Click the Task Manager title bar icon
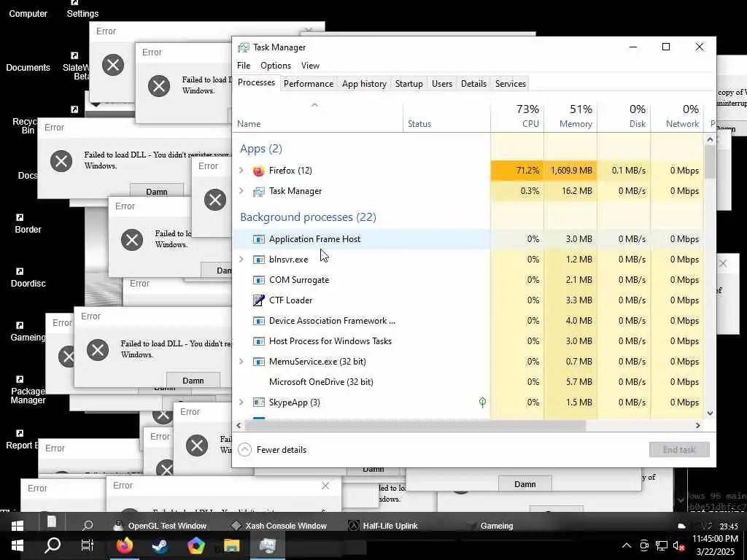Image resolution: width=747 pixels, height=560 pixels. coord(244,47)
